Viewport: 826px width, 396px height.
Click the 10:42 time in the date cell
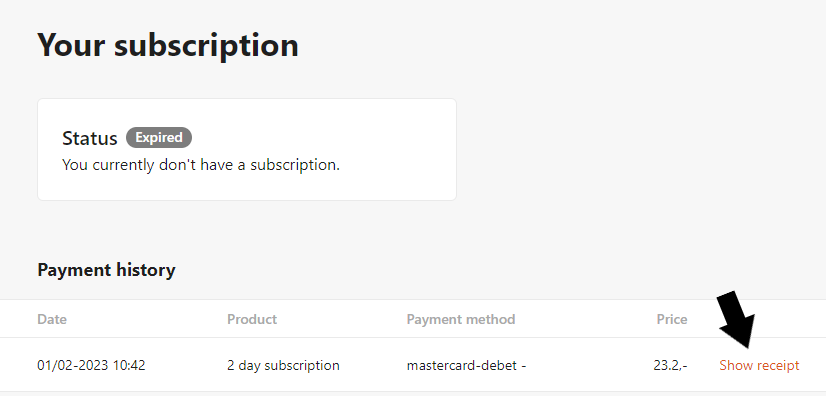[x=127, y=365]
